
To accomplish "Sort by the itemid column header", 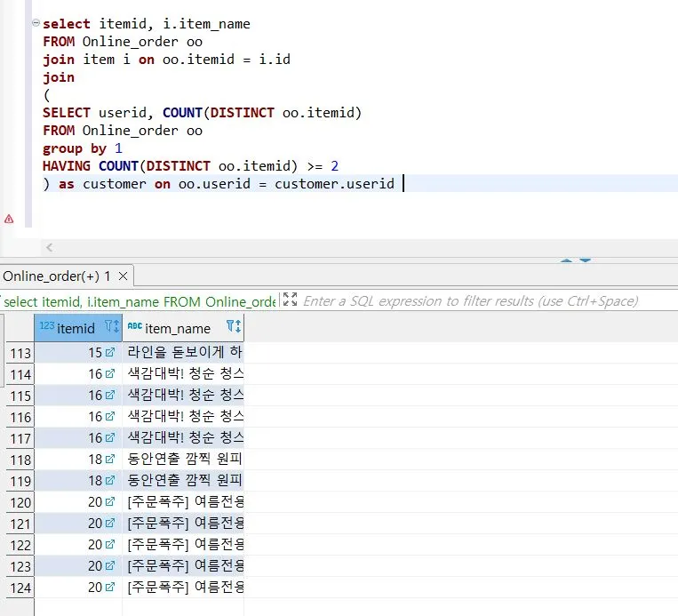I will point(76,328).
